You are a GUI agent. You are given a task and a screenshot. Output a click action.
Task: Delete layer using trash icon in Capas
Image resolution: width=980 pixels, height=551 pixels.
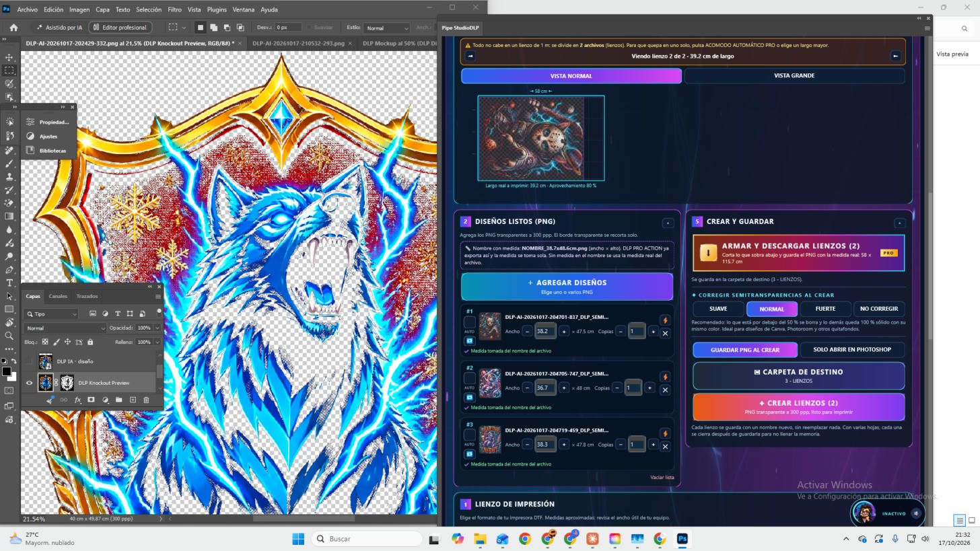146,400
